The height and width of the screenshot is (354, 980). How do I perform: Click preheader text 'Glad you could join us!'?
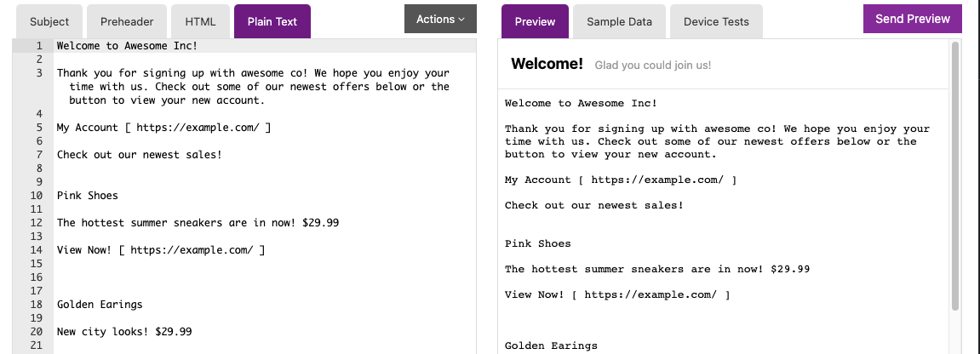coord(652,65)
